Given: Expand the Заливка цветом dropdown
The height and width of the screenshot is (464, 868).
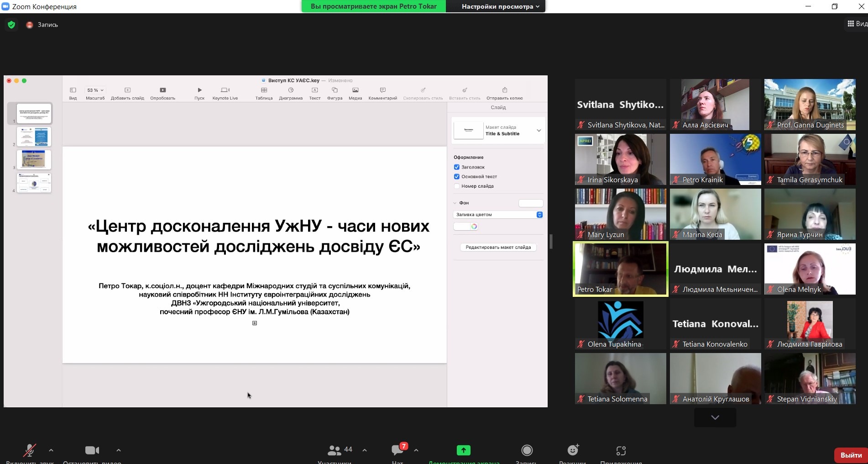Looking at the screenshot, I should [539, 215].
